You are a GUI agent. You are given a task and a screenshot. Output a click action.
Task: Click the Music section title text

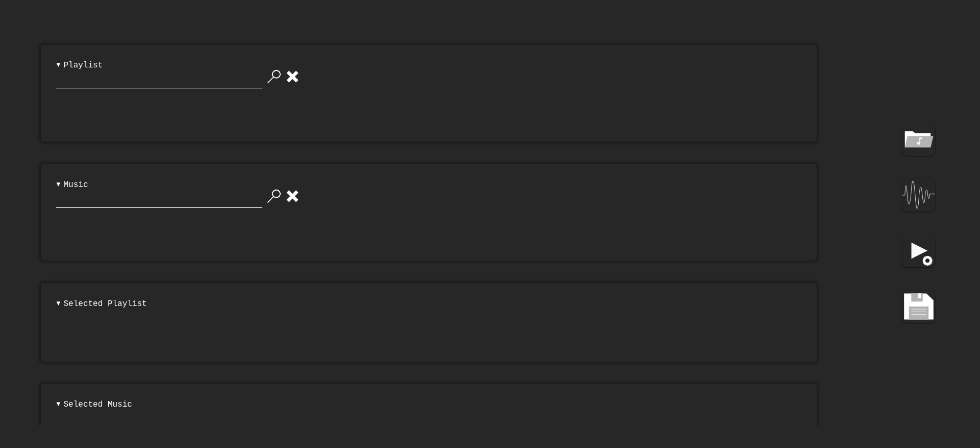[x=76, y=184]
